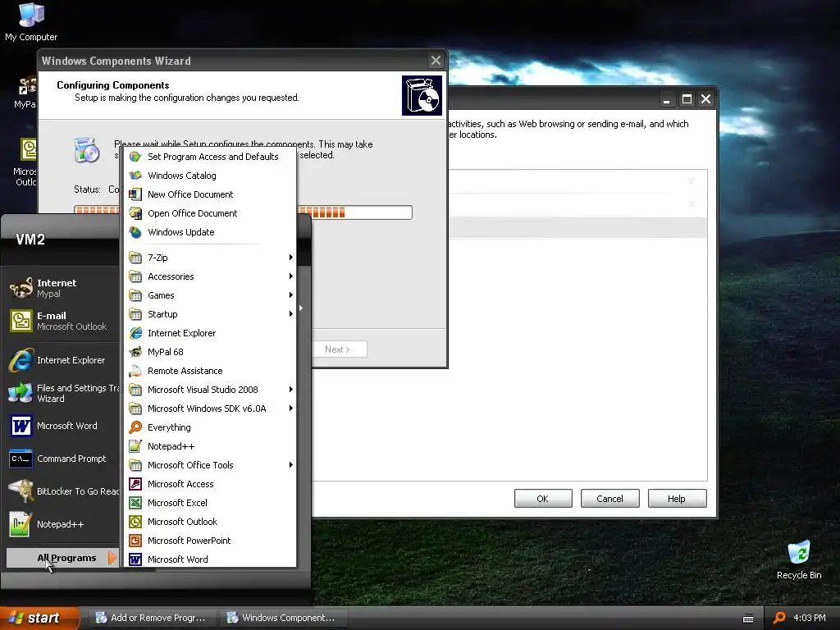Screen dimensions: 840x630
Task: Launch Microsoft Access
Action: pos(210,484)
